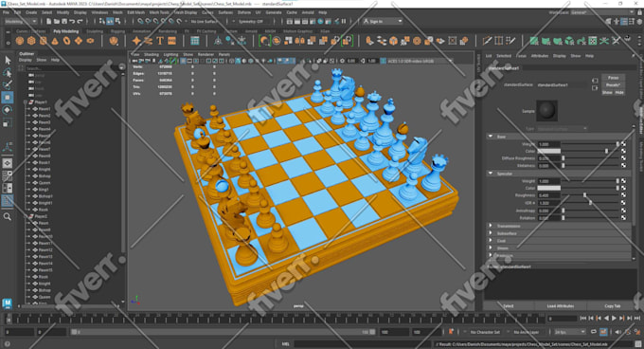Collapse the Player1 group in Outliner
Image resolution: width=644 pixels, height=349 pixels.
coord(26,102)
